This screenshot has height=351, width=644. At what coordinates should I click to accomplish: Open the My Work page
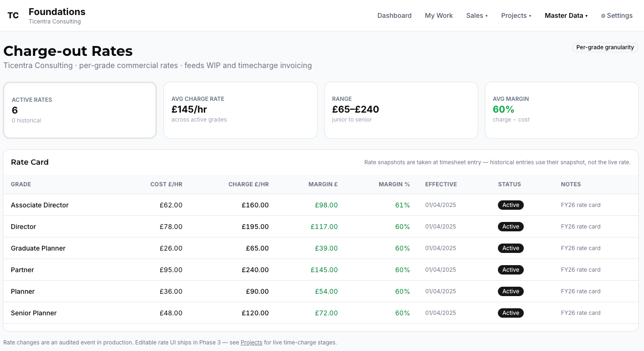[x=439, y=15]
